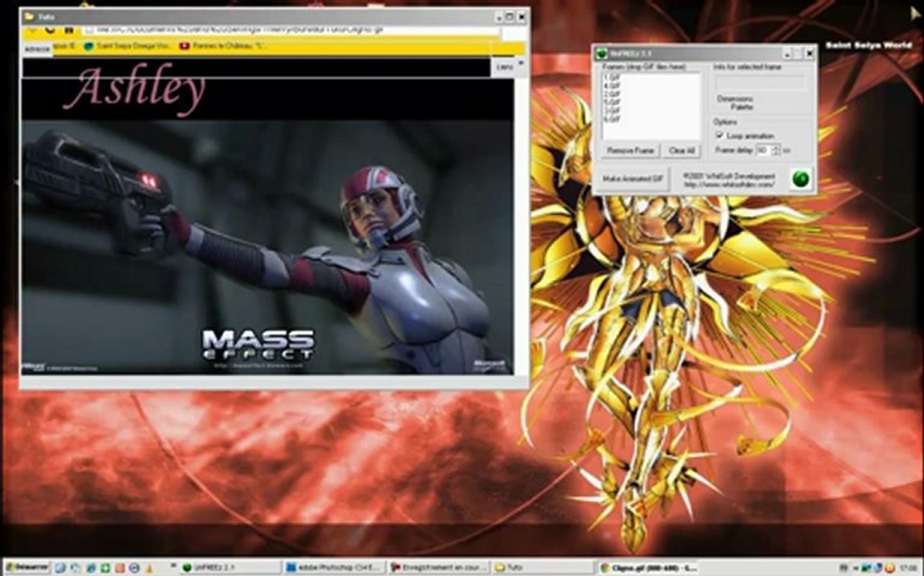Click the Clear All button
924x576 pixels.
click(682, 151)
